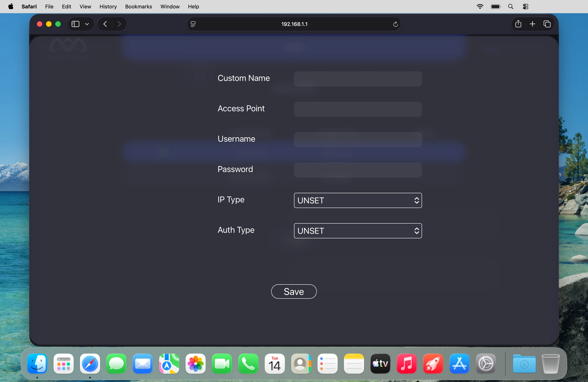Click the Share icon in Safari toolbar
588x382 pixels.
pos(518,24)
